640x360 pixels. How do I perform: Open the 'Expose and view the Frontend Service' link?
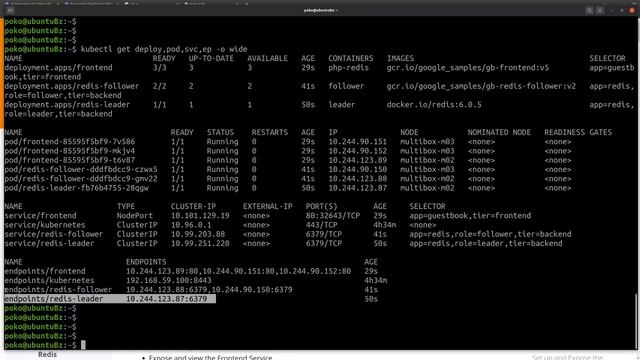pyautogui.click(x=210, y=358)
